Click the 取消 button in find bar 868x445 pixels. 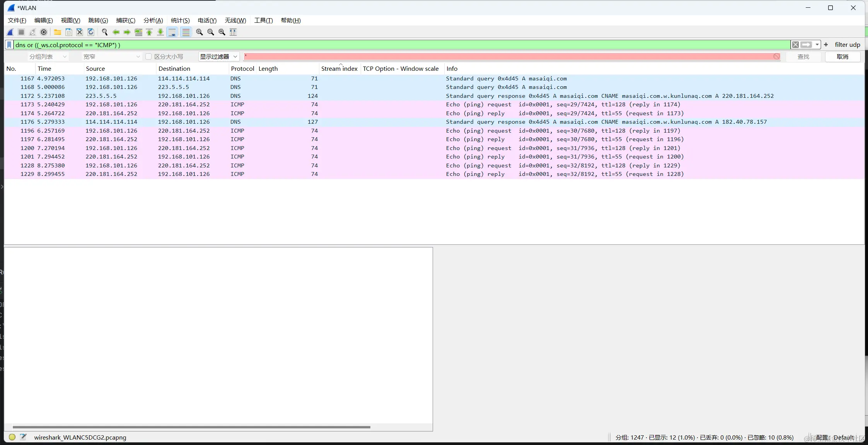coord(842,57)
